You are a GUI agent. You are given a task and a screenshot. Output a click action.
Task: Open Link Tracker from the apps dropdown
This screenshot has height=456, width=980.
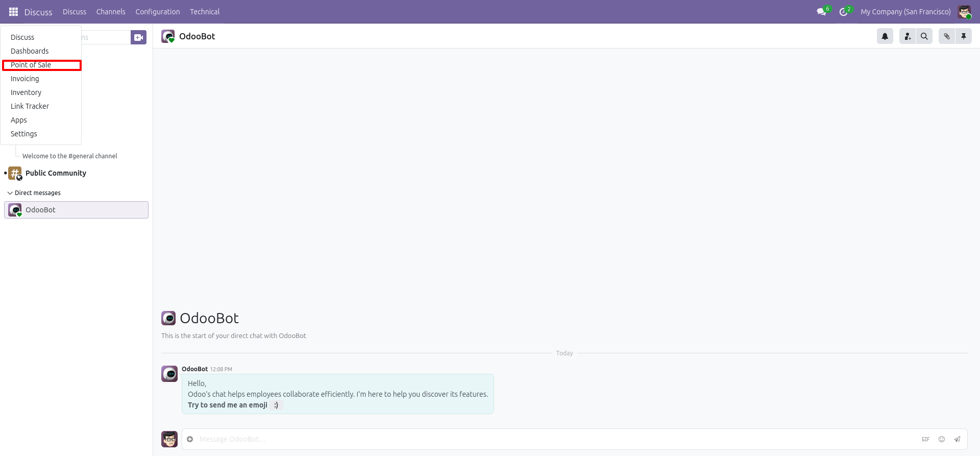click(x=41, y=106)
